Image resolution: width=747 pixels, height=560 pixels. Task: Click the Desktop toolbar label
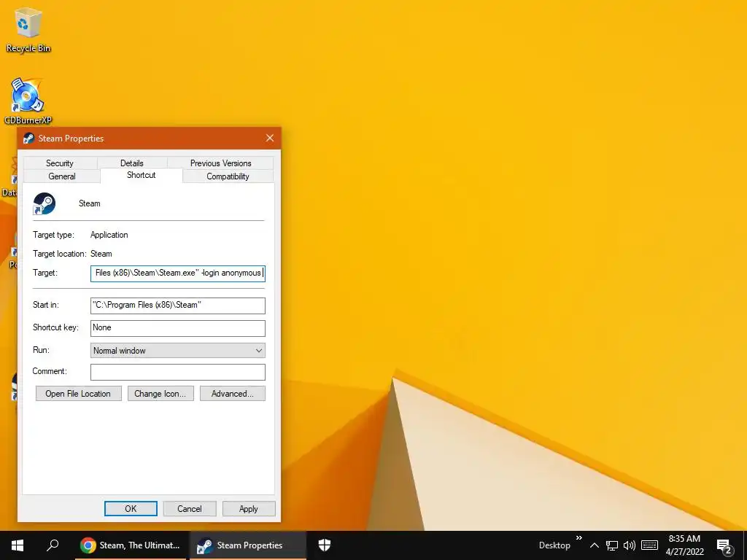tap(554, 545)
